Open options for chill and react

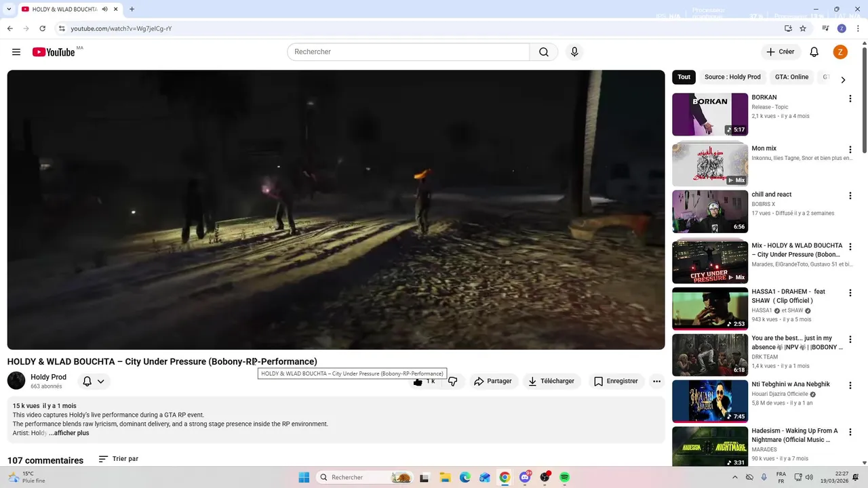[x=850, y=196]
